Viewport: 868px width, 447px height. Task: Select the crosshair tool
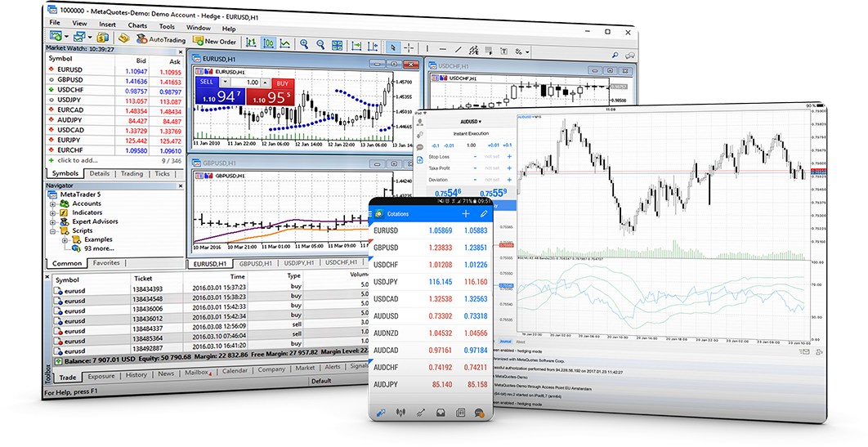[x=409, y=47]
